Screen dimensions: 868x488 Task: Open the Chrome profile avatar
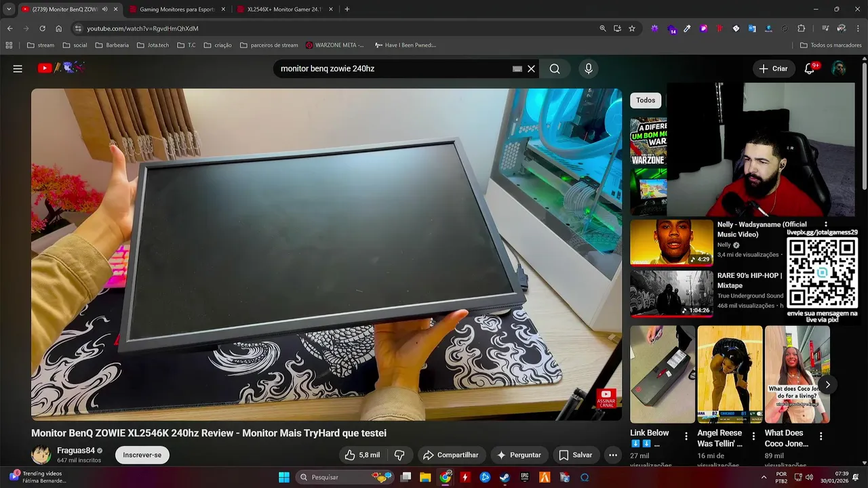pyautogui.click(x=842, y=28)
